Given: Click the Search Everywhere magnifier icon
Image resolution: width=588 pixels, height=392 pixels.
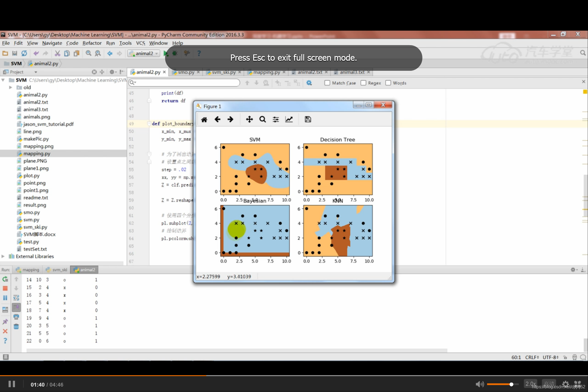Looking at the screenshot, I should (583, 53).
